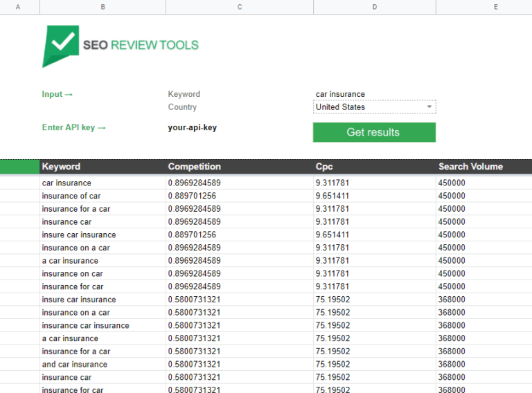Click the 'Enter API key →' label
Screen dimensions: 532x393
(x=74, y=127)
